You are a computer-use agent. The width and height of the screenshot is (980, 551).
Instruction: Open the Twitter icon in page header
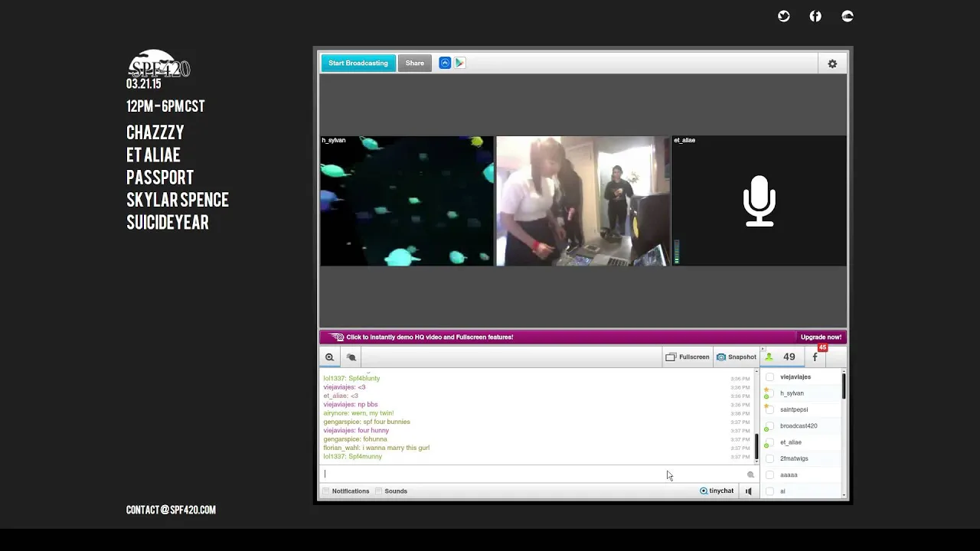coord(784,16)
